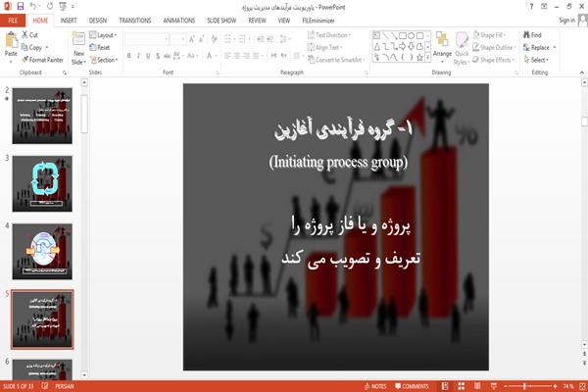Viewport: 588px width, 392px height.
Task: Click the zoom slider handle
Action: (524, 386)
